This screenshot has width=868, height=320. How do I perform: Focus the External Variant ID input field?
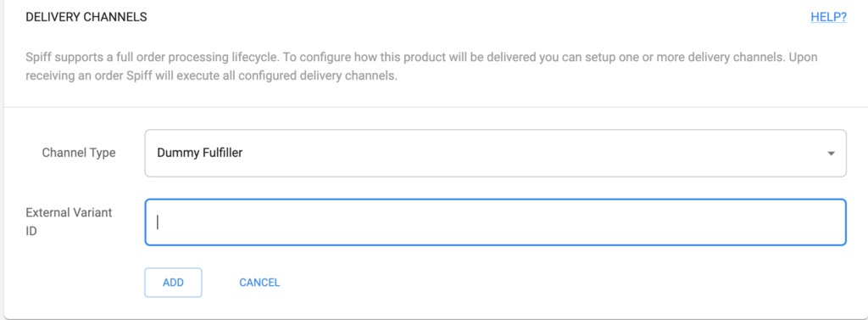[x=495, y=222]
